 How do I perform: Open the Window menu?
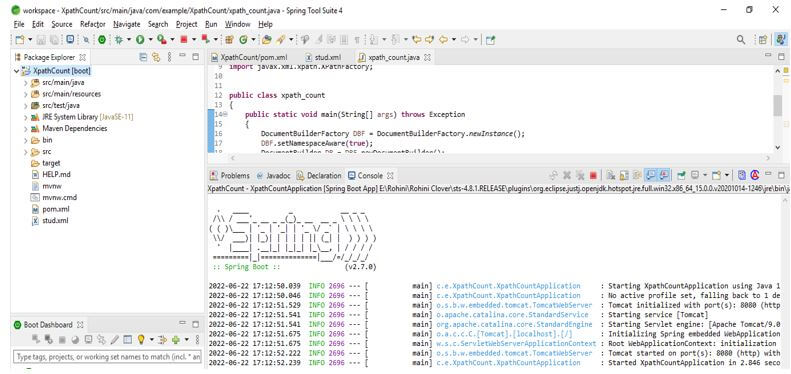(237, 24)
